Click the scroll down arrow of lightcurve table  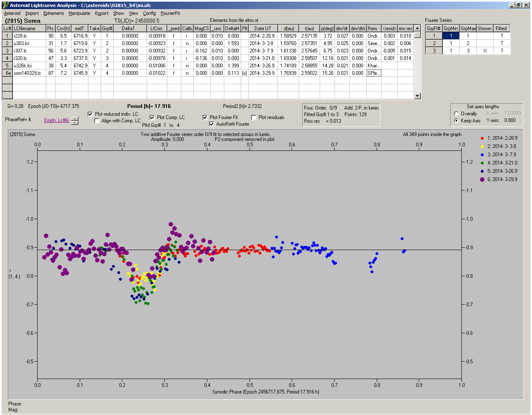pos(418,96)
